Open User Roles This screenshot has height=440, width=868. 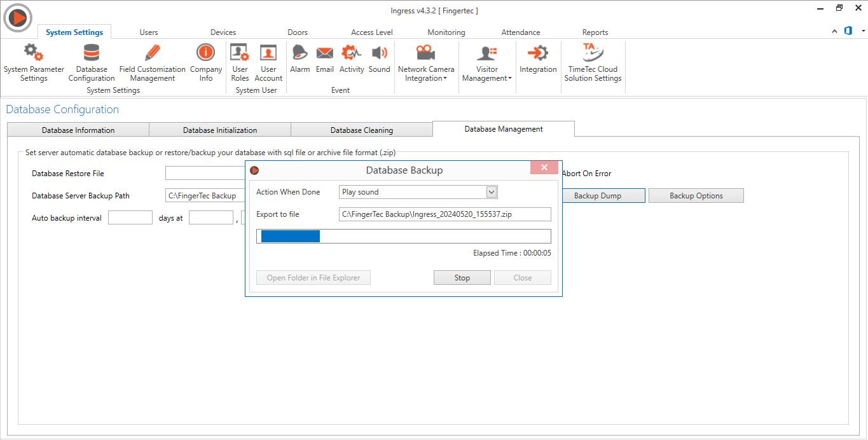(x=240, y=63)
